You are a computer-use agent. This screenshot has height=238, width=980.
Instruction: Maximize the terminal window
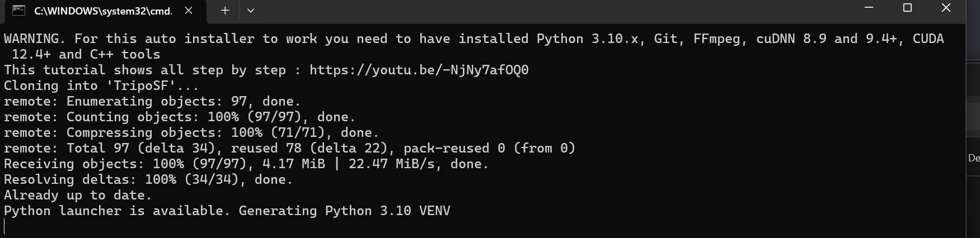pyautogui.click(x=908, y=8)
